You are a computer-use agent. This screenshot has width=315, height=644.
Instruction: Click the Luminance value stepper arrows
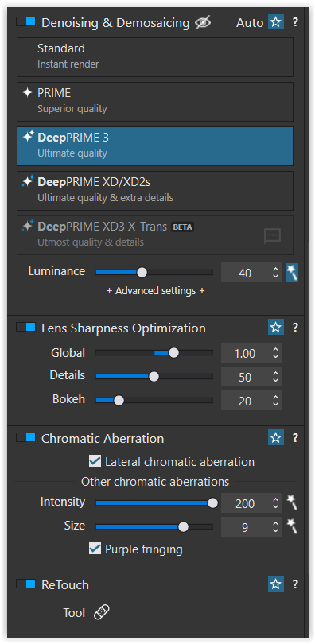pyautogui.click(x=275, y=273)
